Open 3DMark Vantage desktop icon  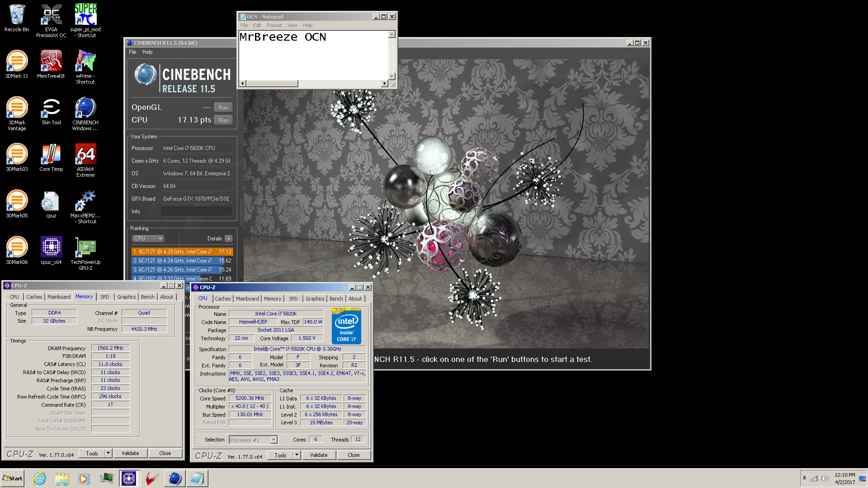click(17, 114)
